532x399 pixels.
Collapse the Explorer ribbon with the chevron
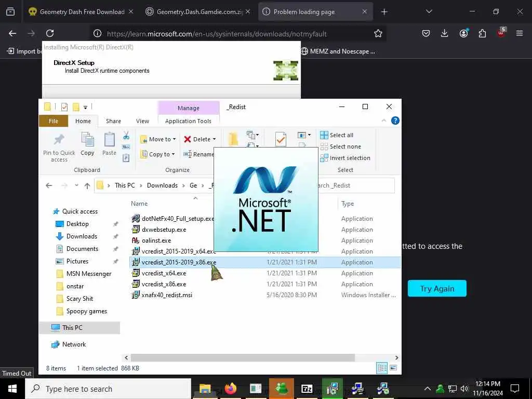(x=384, y=121)
